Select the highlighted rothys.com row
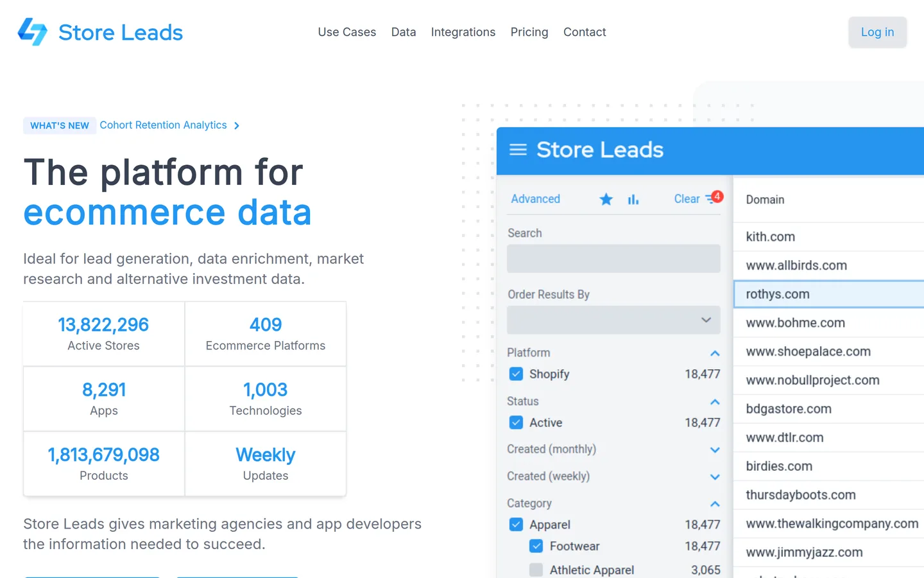Screen dimensions: 924x578 click(828, 294)
